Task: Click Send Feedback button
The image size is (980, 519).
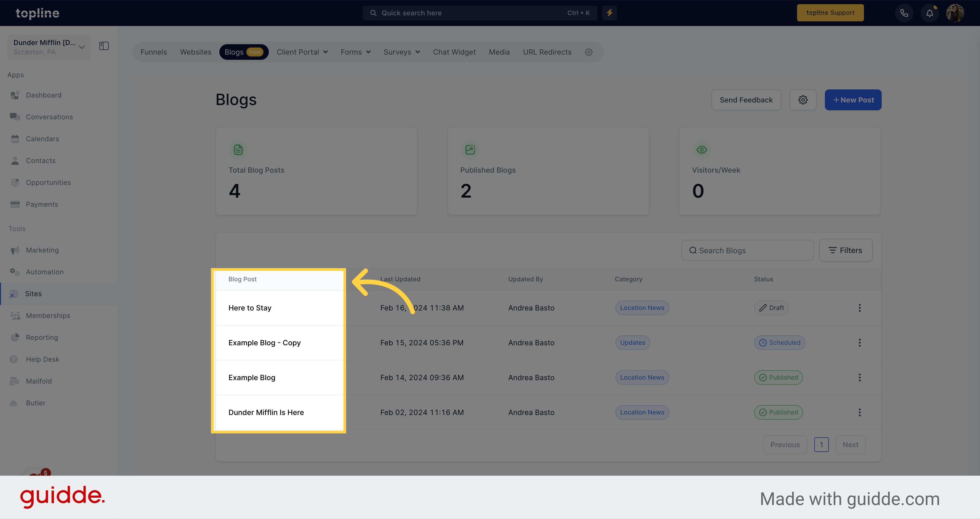Action: pos(746,100)
